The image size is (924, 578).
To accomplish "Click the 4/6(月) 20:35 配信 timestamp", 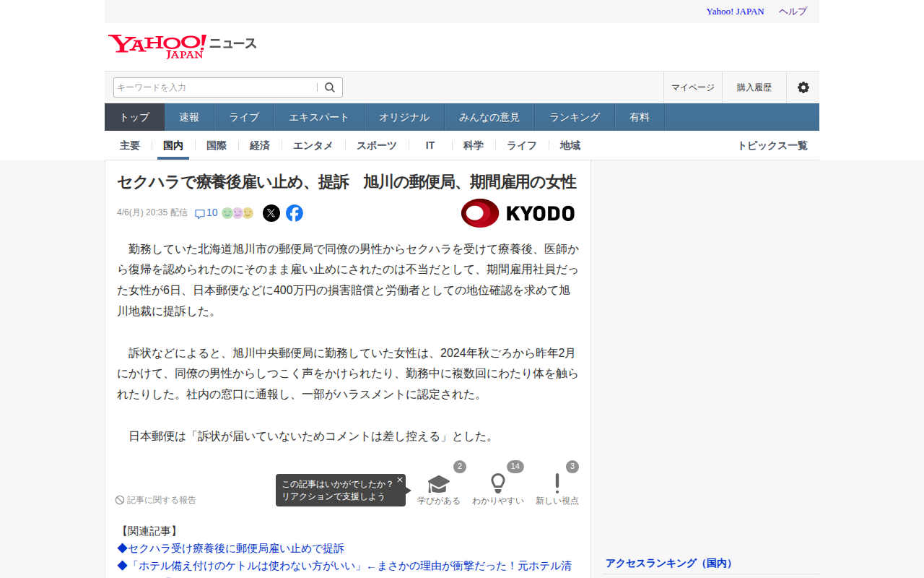I will point(152,213).
